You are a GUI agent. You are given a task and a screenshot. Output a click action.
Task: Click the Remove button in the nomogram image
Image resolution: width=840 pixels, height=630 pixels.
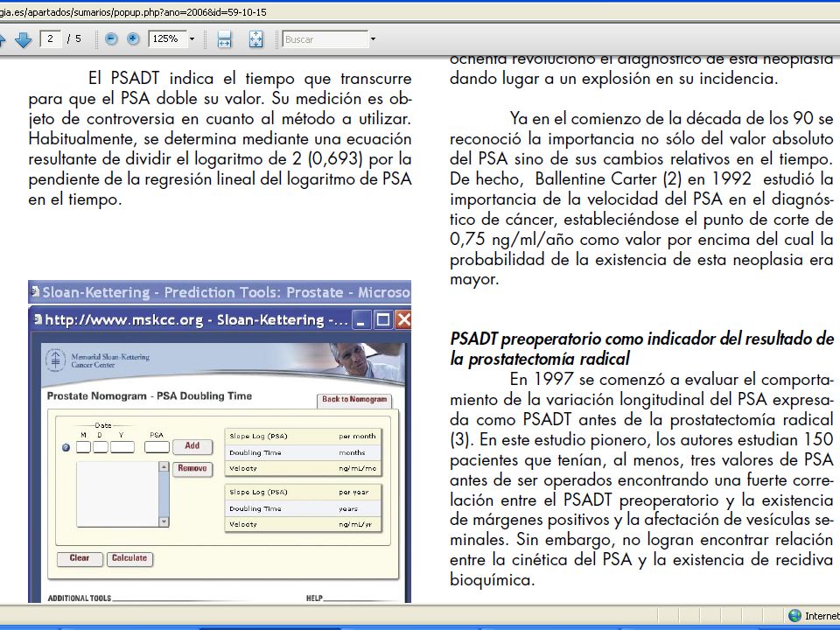point(192,468)
